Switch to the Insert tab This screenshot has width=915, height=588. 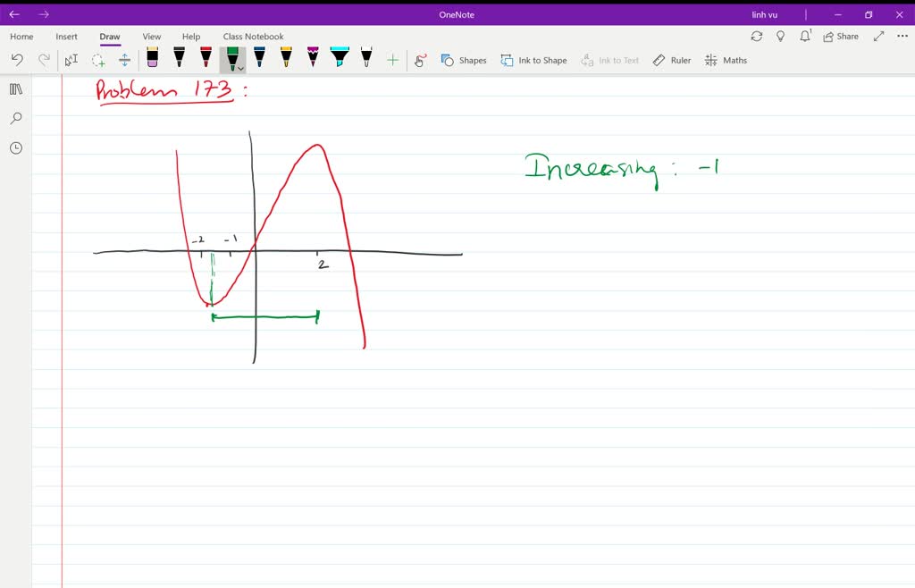pos(67,36)
